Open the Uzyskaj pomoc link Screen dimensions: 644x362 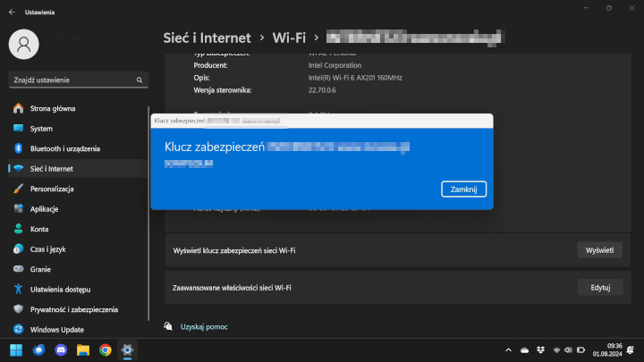[204, 327]
